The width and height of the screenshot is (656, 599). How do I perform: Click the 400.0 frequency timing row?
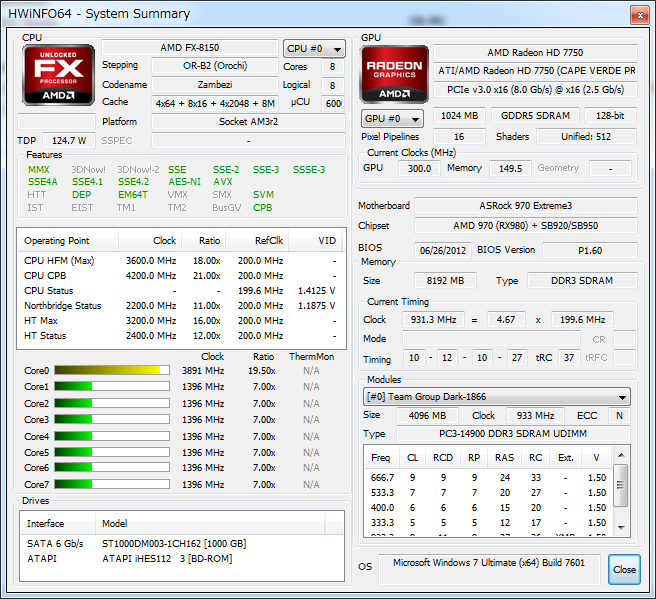pos(489,507)
